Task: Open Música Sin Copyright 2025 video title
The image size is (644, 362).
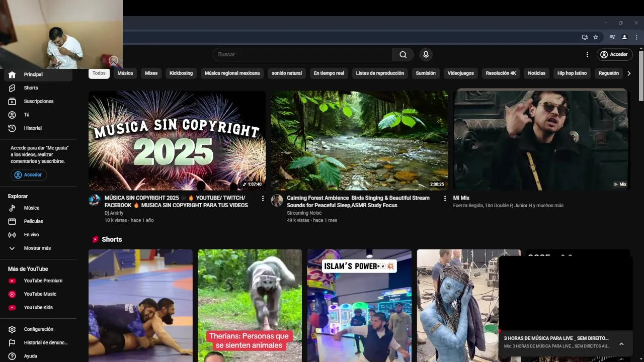Action: pyautogui.click(x=176, y=202)
